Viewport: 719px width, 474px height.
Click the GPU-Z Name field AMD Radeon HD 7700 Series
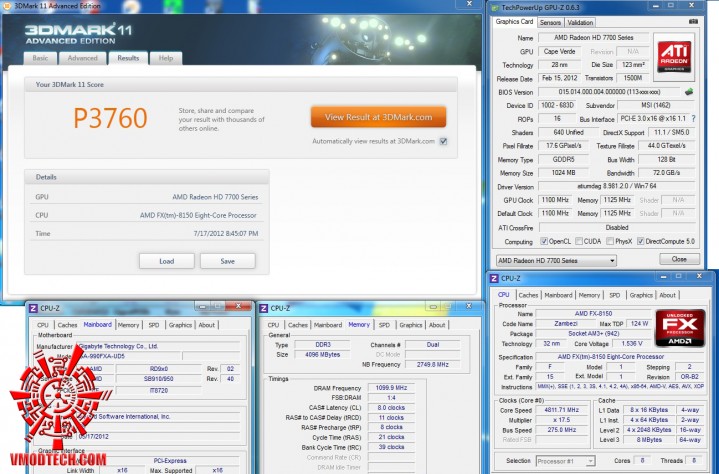(x=593, y=38)
